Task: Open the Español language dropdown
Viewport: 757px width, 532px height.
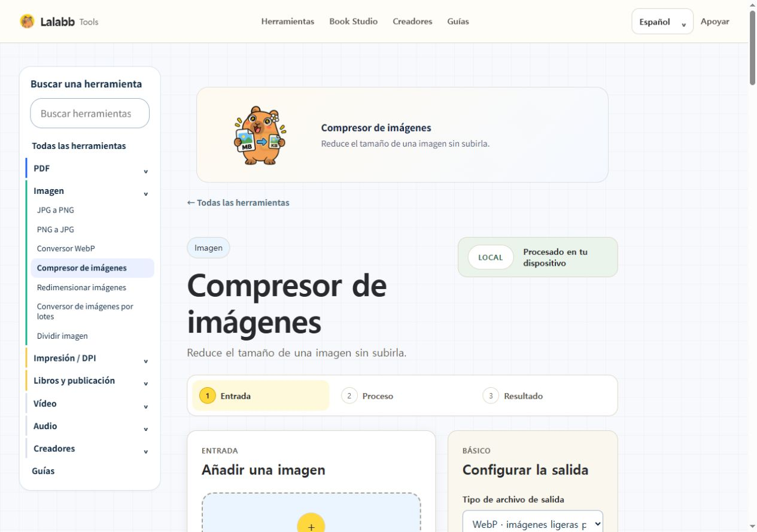Action: [x=662, y=22]
